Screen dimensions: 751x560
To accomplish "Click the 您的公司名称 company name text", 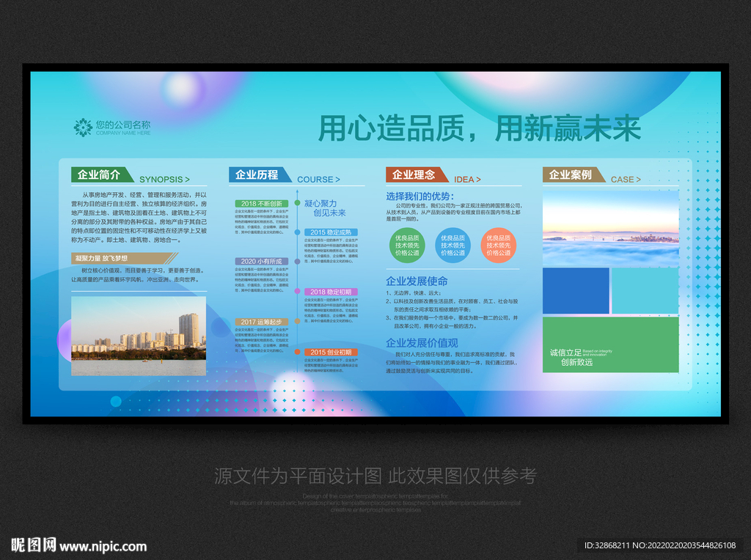I will tap(123, 125).
